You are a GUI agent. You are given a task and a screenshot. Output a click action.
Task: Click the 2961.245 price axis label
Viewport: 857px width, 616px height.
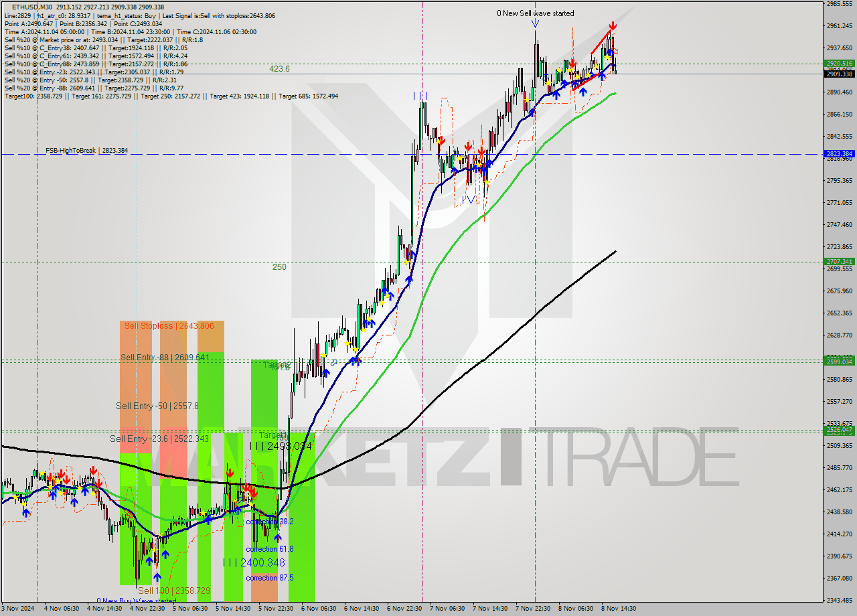(x=840, y=26)
